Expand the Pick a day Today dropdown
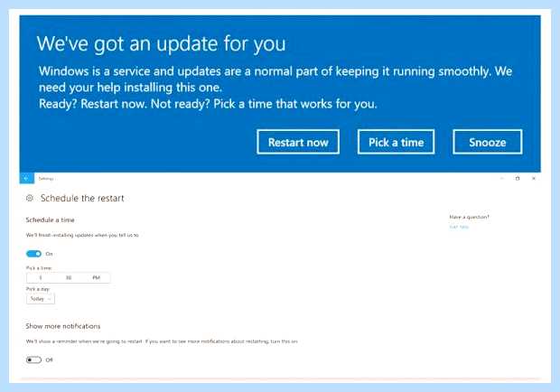The height and width of the screenshot is (392, 560). click(41, 298)
